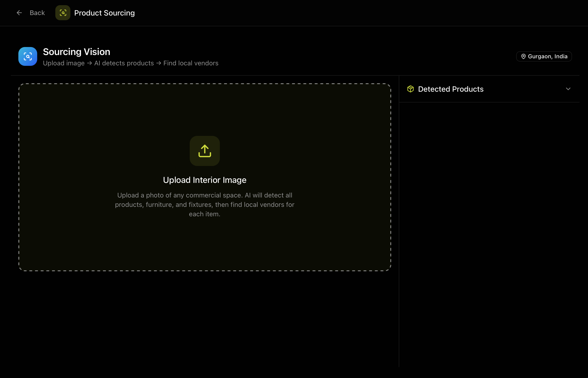
Task: Click the back arrow icon
Action: [19, 13]
